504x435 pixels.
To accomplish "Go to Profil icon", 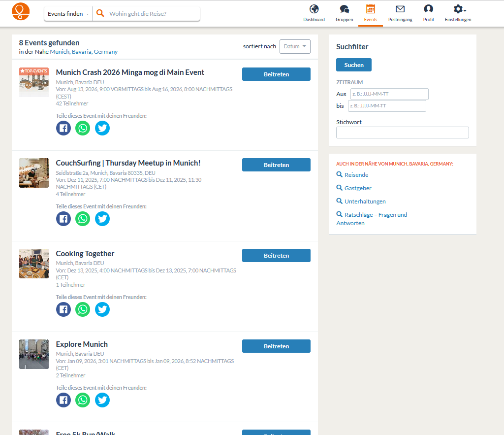I will point(428,9).
